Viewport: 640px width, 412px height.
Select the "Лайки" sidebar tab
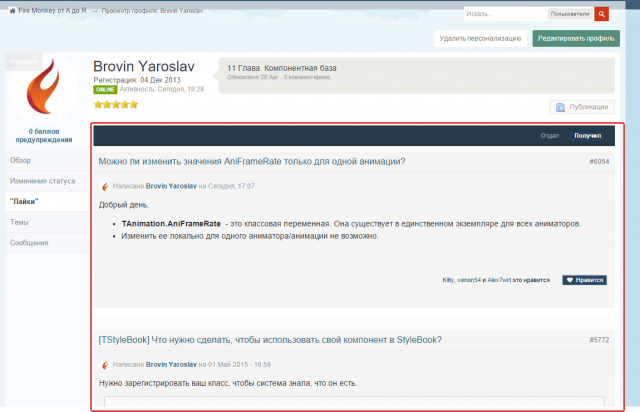[47, 201]
